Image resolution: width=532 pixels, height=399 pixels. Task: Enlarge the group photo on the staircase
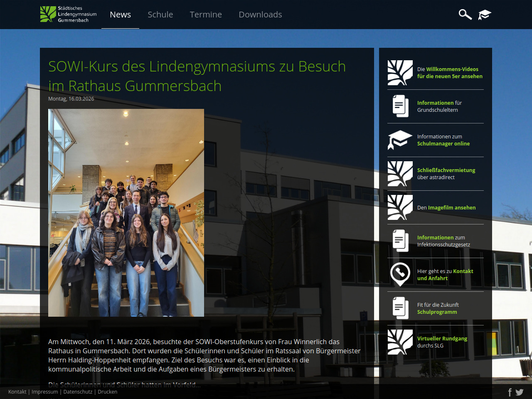126,212
